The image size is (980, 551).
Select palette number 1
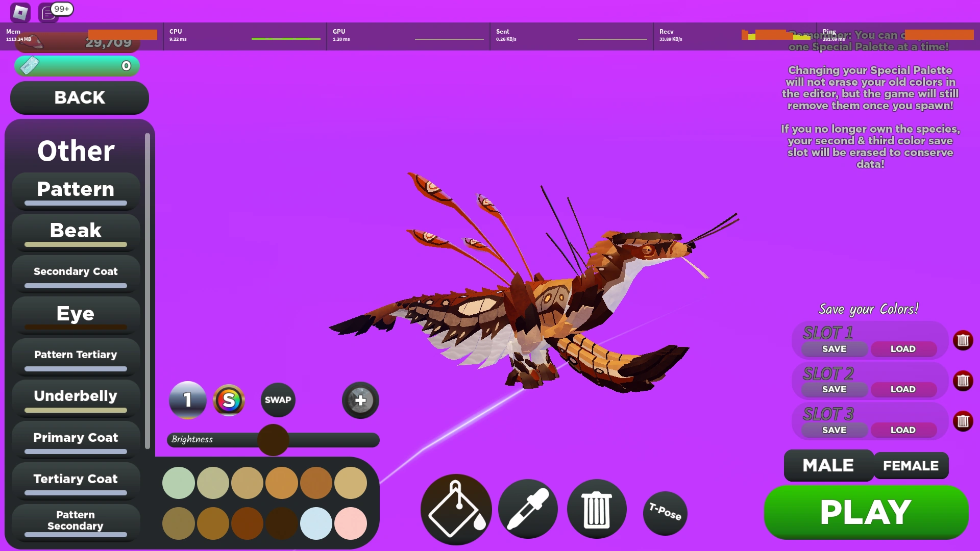click(187, 400)
